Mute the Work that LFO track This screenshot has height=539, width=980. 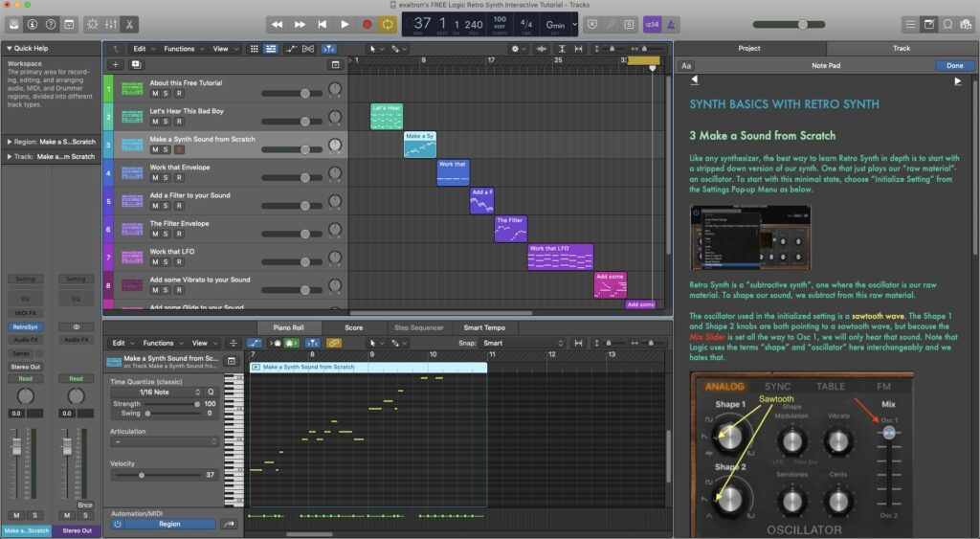(x=155, y=262)
